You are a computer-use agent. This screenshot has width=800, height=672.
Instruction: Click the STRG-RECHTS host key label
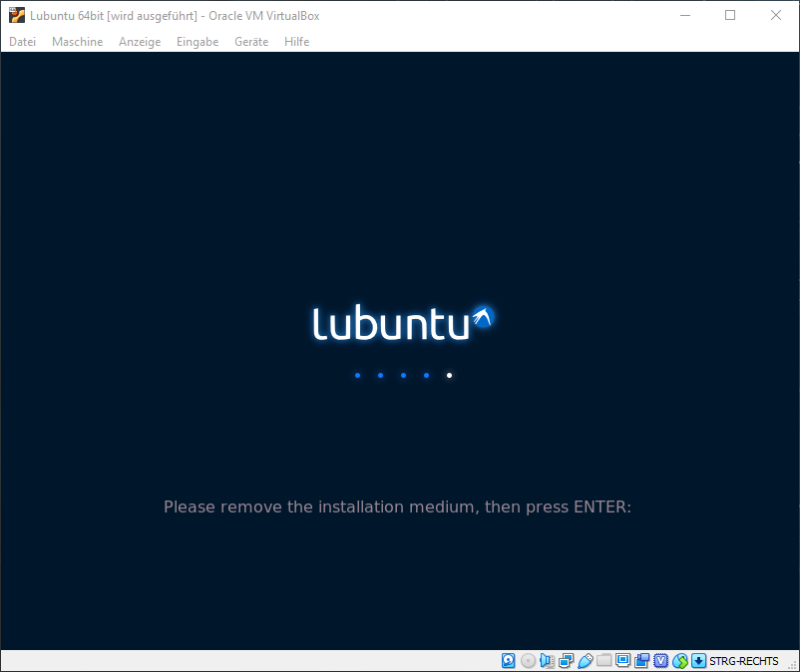tap(744, 661)
